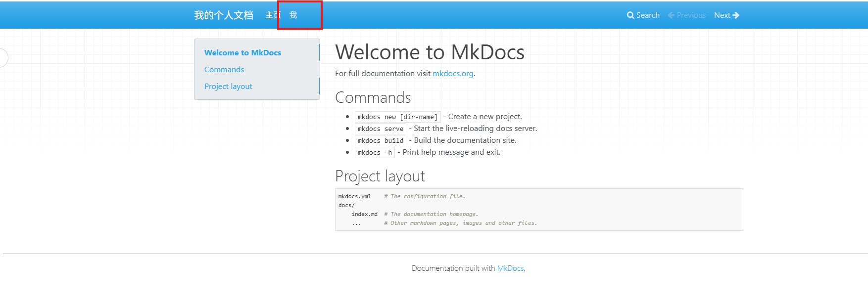Viewport: 868px width, 302px height.
Task: Open Search in the navbar
Action: [643, 15]
